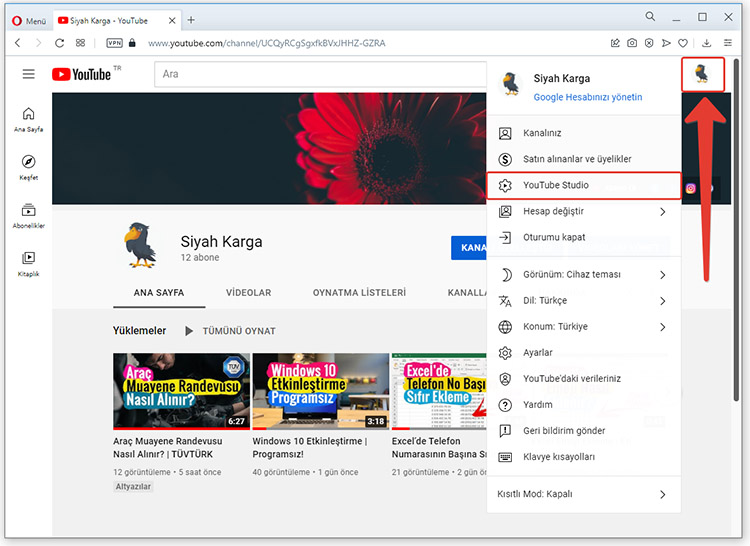
Task: Switch to OYNATMA LİSTELERİ tab
Action: pyautogui.click(x=359, y=293)
